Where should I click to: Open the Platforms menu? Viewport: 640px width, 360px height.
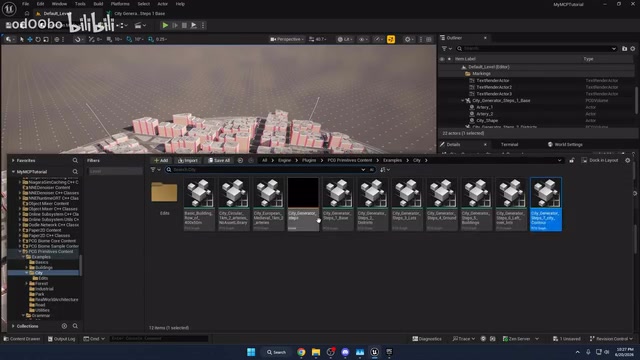coord(120,4)
